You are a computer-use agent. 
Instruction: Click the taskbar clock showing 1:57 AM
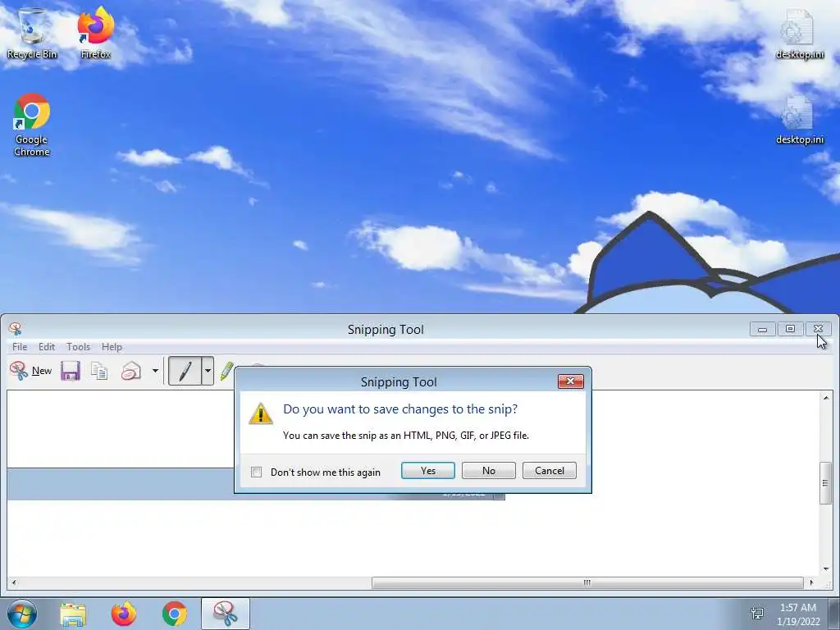[798, 614]
